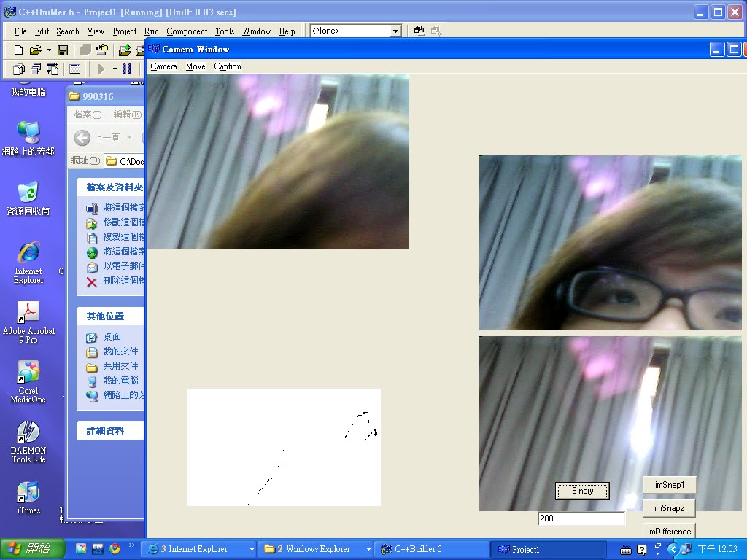Click the imSnap1 button
Viewport: 747px width, 560px height.
pos(670,485)
